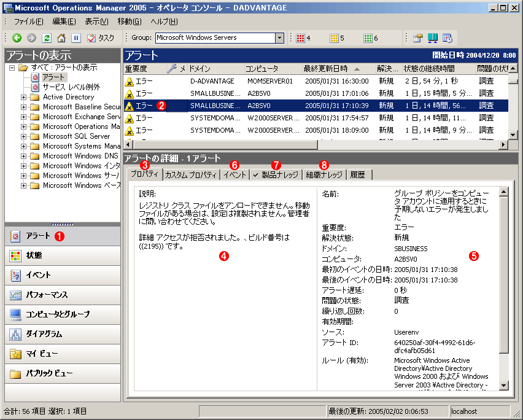The width and height of the screenshot is (523, 420).
Task: Select the アラート node in the tree
Action: coord(53,77)
